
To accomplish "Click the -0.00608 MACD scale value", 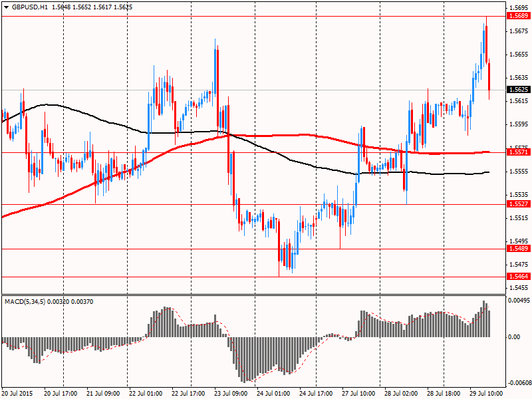I will 519,383.
